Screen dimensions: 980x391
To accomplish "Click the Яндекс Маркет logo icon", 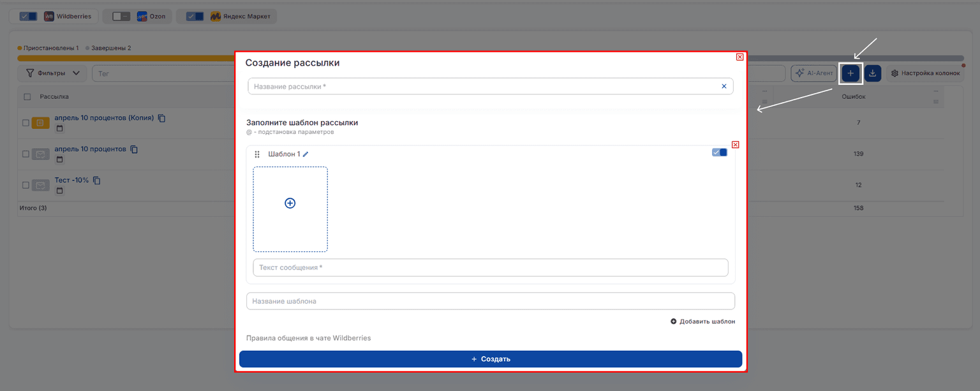I will tap(216, 17).
